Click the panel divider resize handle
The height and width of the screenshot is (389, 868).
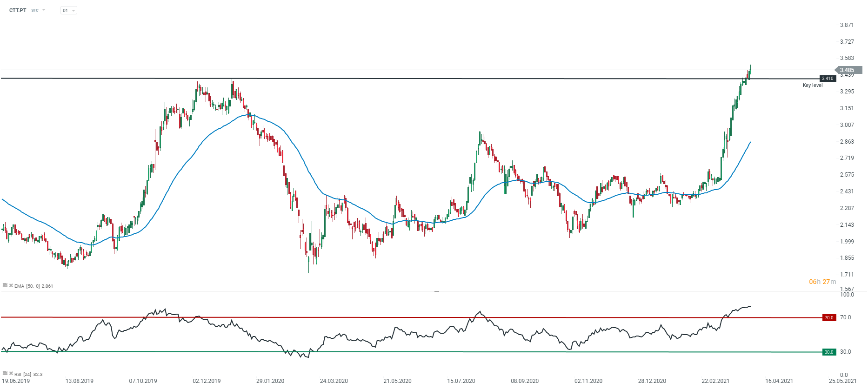coord(436,291)
